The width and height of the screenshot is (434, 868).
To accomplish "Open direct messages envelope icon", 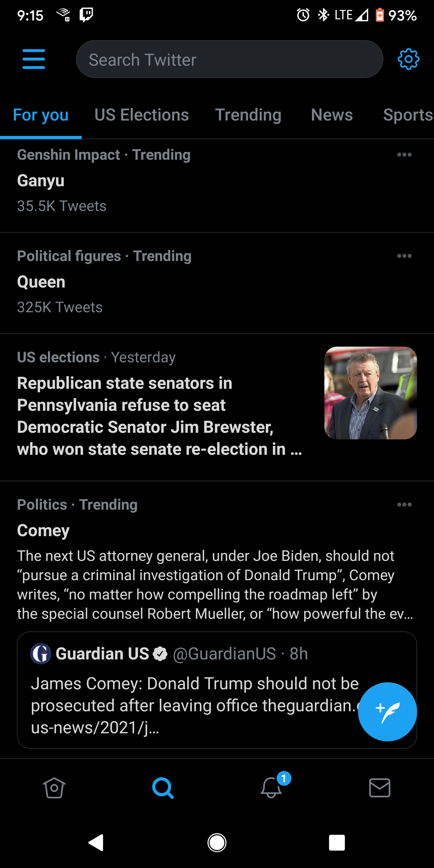I will pyautogui.click(x=379, y=788).
